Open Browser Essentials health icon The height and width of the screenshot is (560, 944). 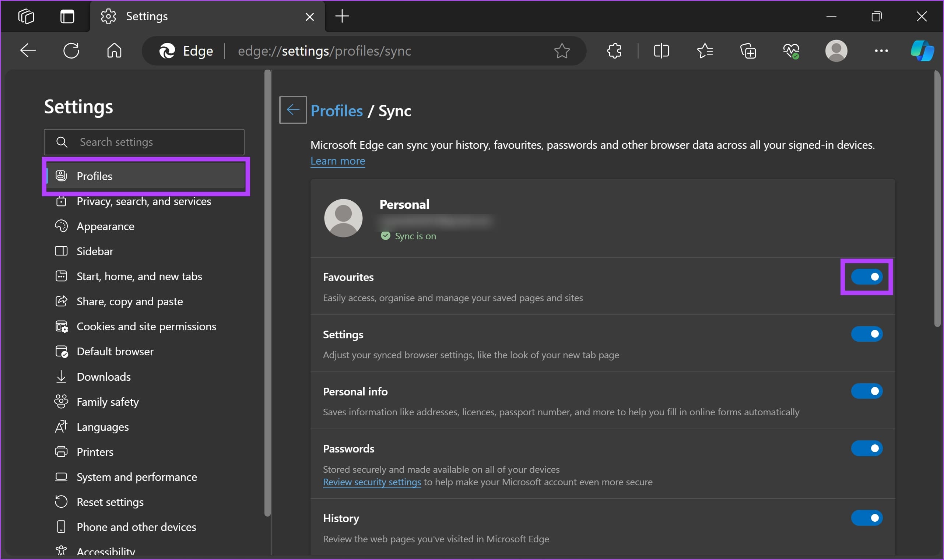click(791, 50)
